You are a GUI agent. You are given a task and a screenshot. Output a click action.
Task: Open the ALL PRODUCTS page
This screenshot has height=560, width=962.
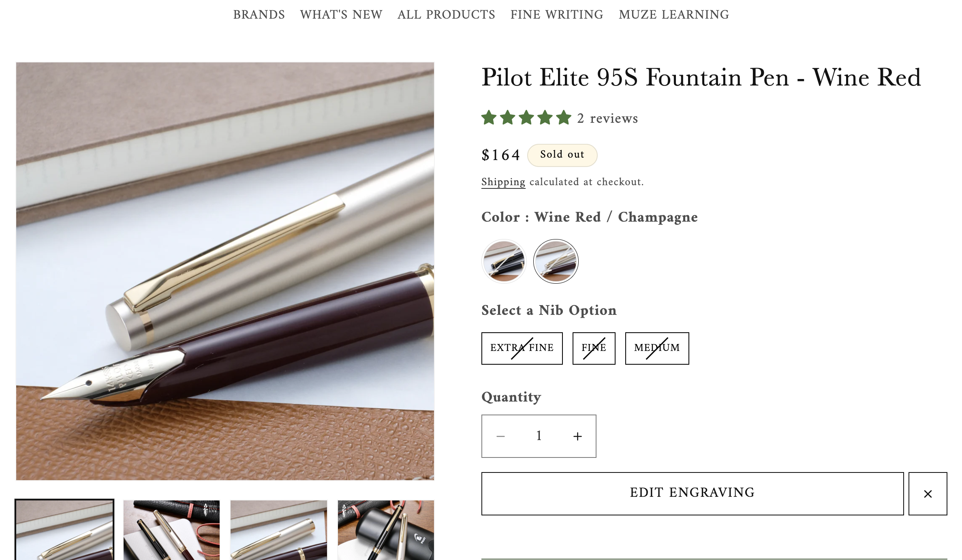coord(446,15)
